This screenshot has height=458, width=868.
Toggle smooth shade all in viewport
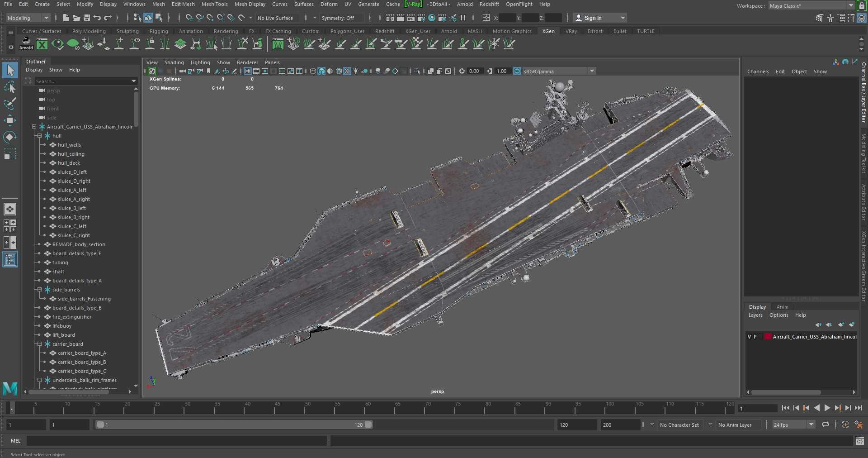pos(321,71)
